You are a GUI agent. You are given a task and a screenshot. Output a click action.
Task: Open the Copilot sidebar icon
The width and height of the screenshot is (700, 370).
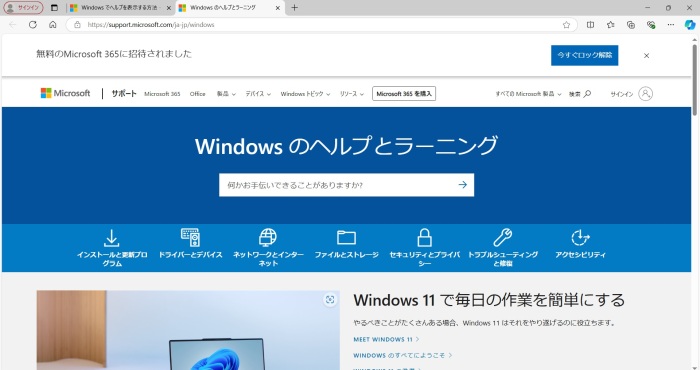690,25
